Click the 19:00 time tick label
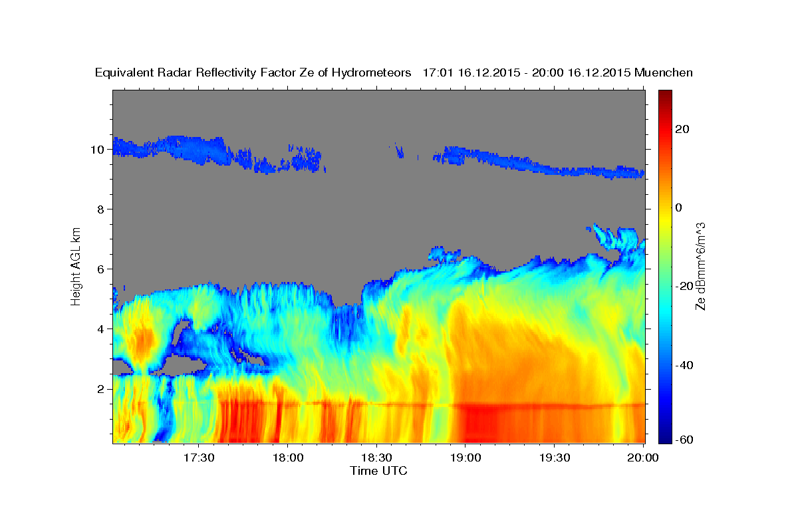Image resolution: width=798 pixels, height=532 pixels. pyautogui.click(x=465, y=458)
